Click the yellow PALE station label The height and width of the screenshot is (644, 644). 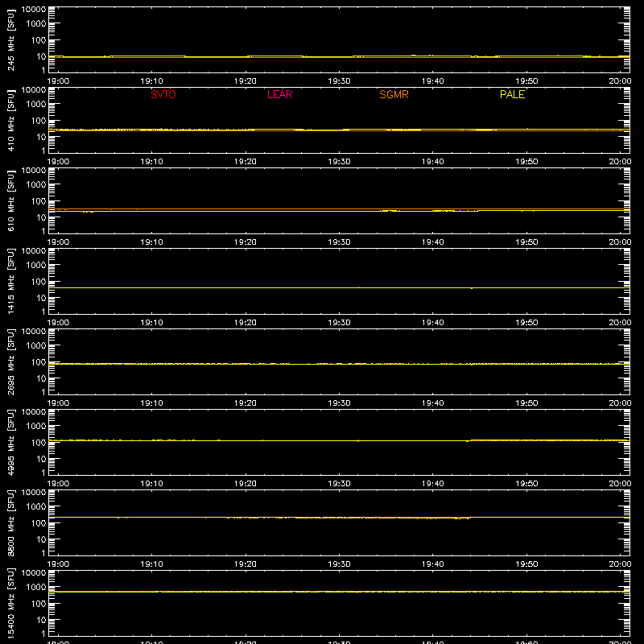(512, 94)
